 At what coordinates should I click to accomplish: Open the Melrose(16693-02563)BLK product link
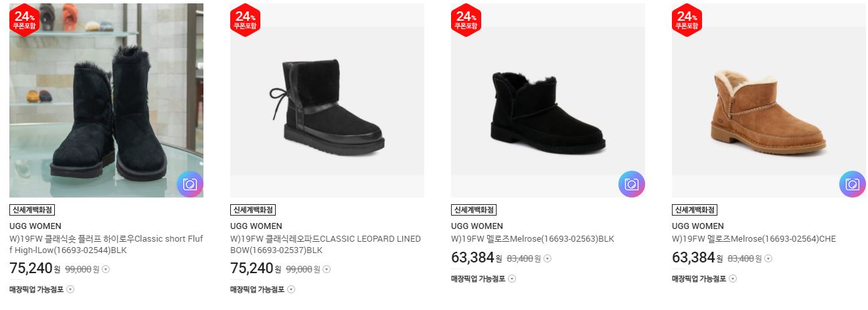533,239
